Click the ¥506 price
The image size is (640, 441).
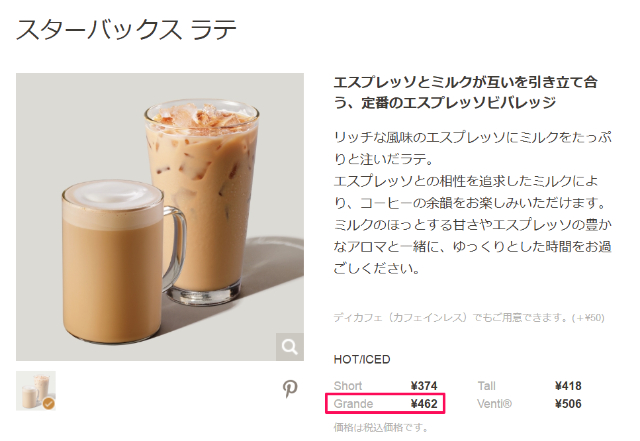pyautogui.click(x=568, y=404)
